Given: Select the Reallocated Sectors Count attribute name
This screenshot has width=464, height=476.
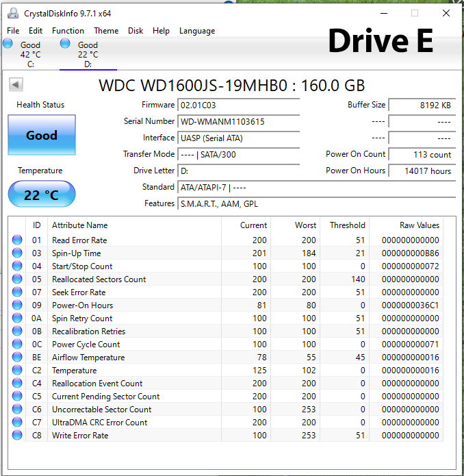Looking at the screenshot, I should [99, 279].
